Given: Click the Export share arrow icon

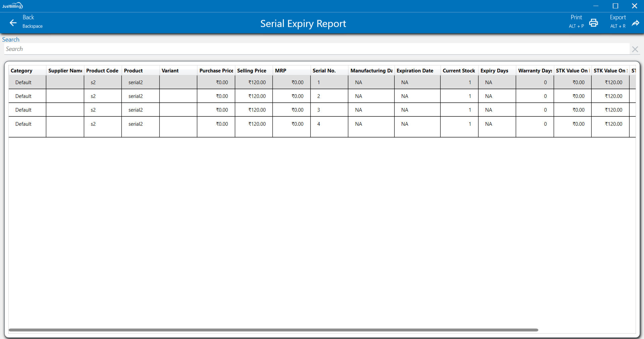Looking at the screenshot, I should point(635,23).
